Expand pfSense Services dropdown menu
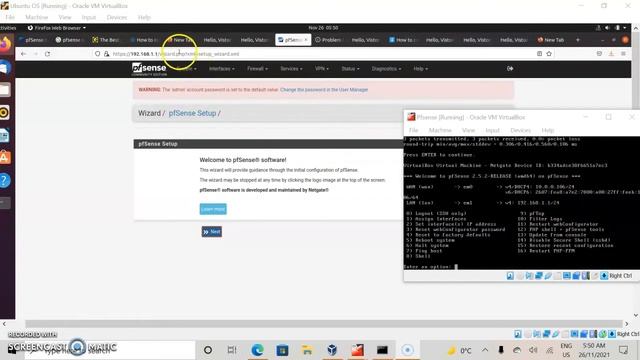The height and width of the screenshot is (360, 640). coord(291,69)
